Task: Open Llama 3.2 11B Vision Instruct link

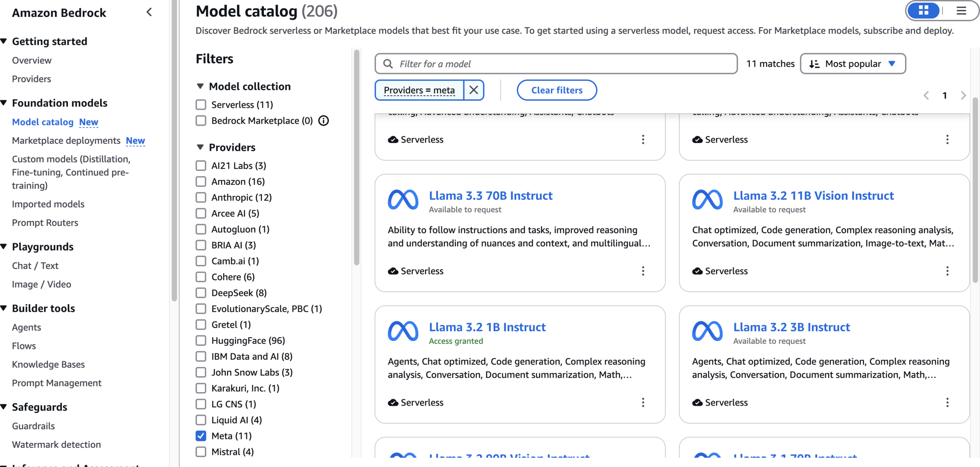Action: (813, 195)
